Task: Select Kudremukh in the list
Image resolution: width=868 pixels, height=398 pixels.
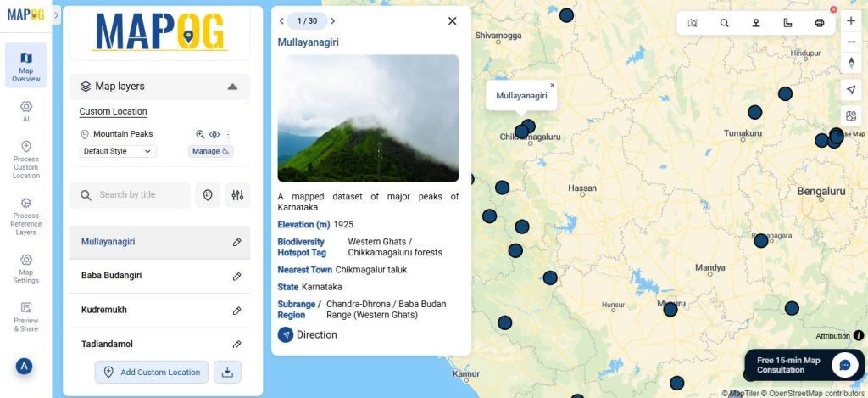Action: [104, 310]
